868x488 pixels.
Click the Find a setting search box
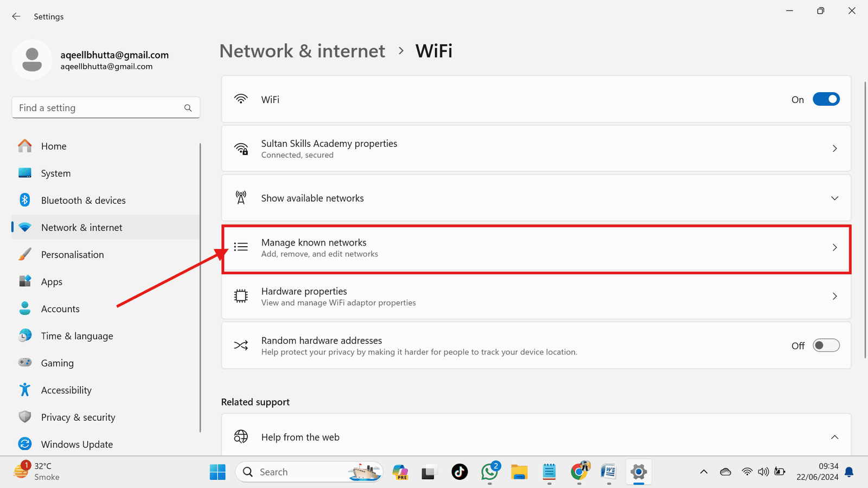(106, 107)
